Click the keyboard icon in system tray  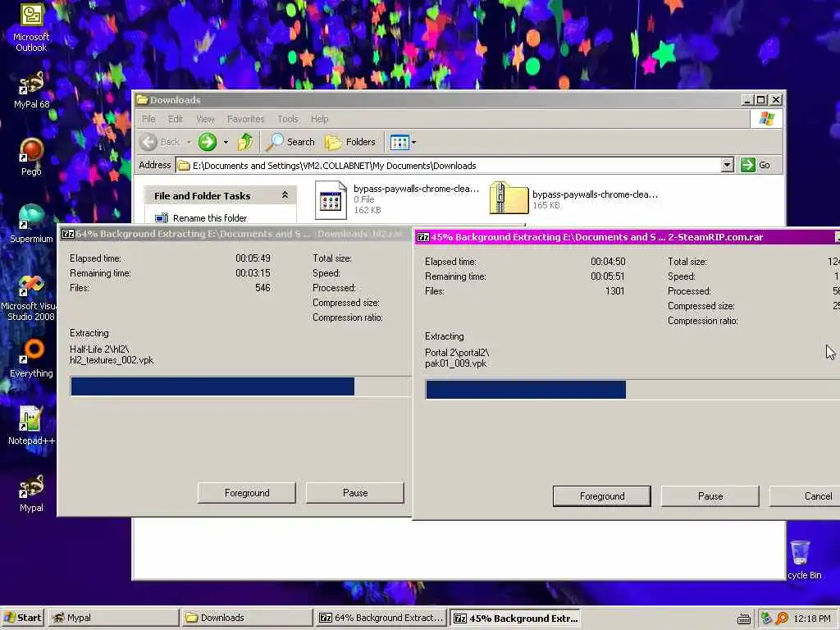click(x=743, y=619)
